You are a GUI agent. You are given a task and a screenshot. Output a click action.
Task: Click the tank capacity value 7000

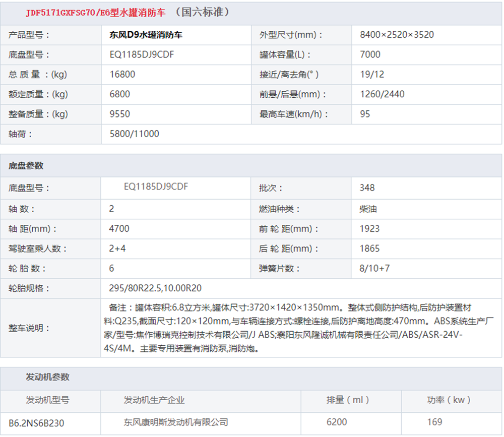(370, 54)
